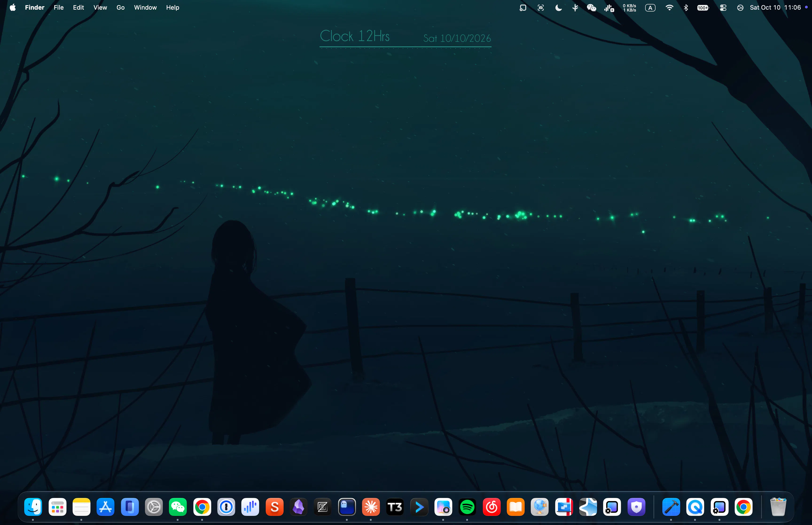Open the Trash in the Dock
This screenshot has width=812, height=525.
pos(778,507)
